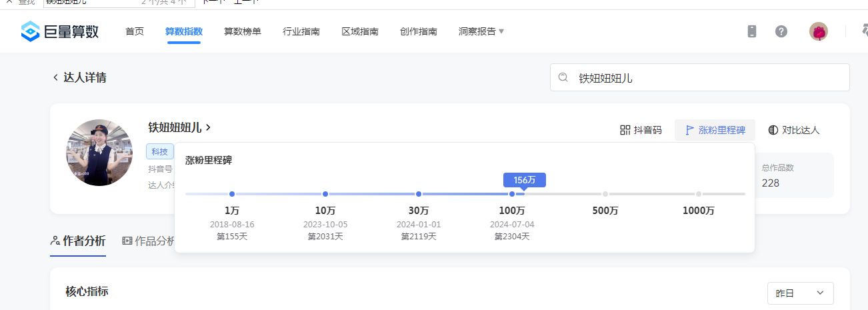
Task: Switch to the 作者分析 tab
Action: (x=78, y=241)
